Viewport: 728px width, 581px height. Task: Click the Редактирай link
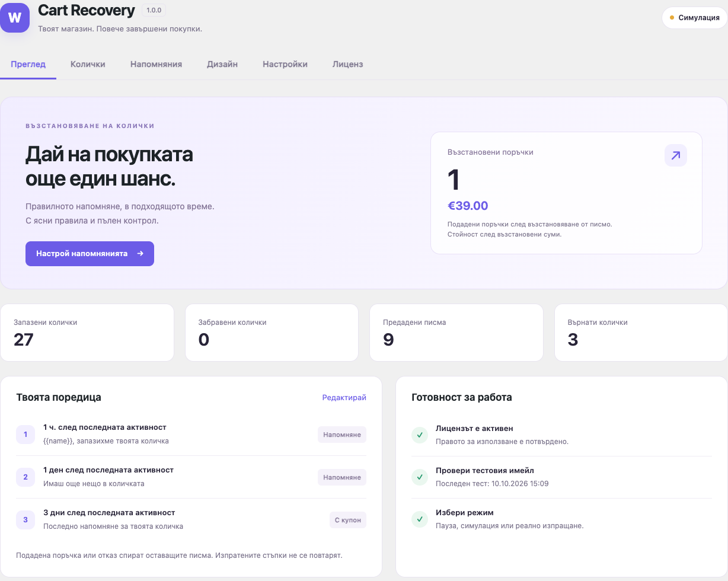click(344, 397)
